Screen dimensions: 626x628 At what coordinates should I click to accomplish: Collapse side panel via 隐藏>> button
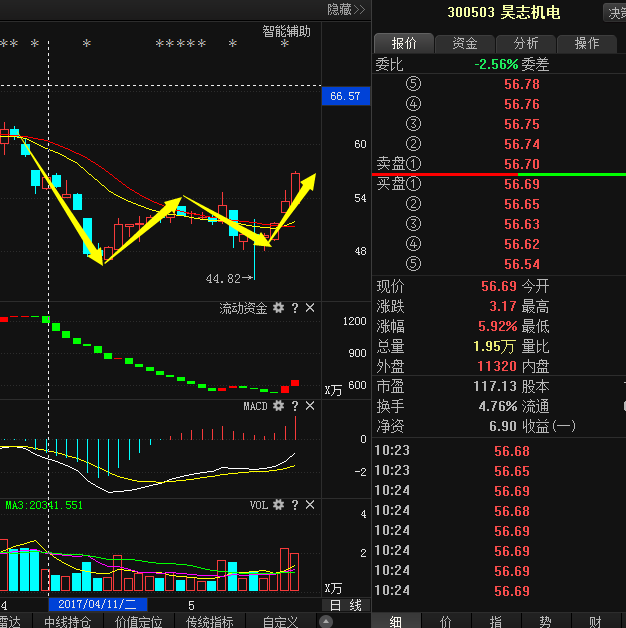(346, 9)
